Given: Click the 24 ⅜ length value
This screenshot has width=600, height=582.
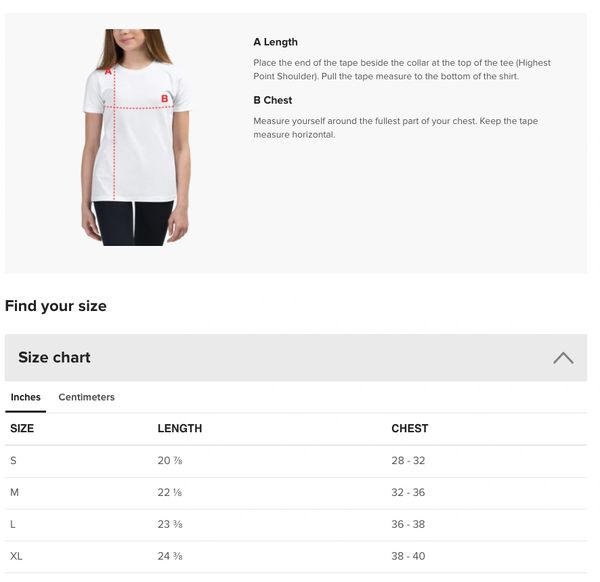Looking at the screenshot, I should coord(170,556).
